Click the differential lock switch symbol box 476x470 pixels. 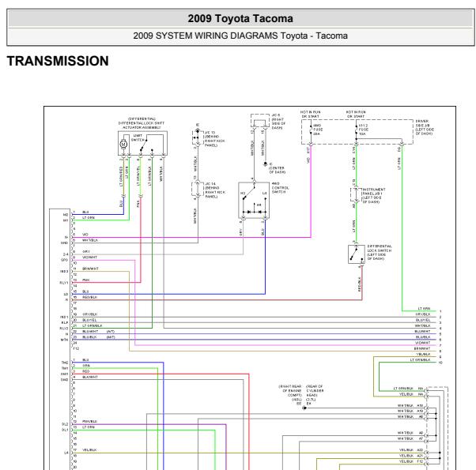click(357, 254)
